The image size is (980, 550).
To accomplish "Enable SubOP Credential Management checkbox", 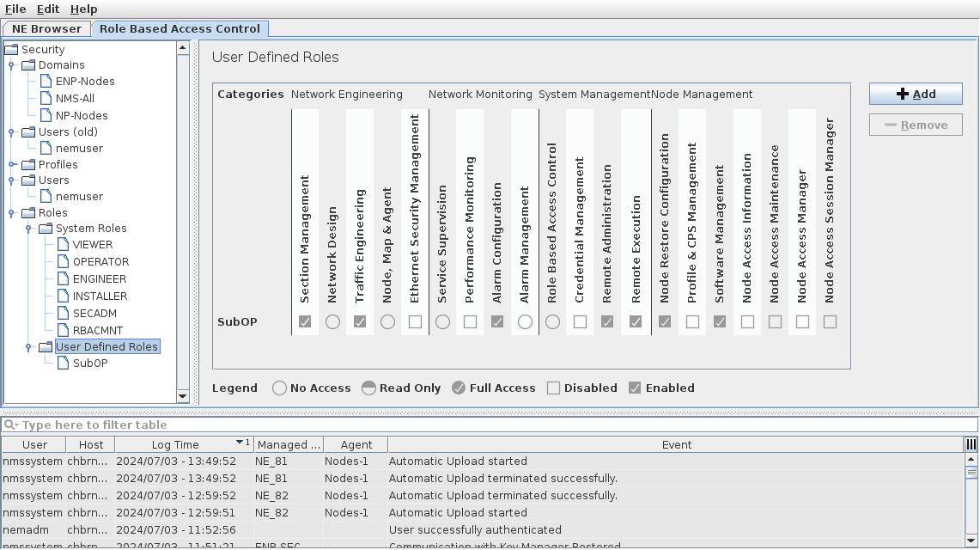I will tap(580, 322).
